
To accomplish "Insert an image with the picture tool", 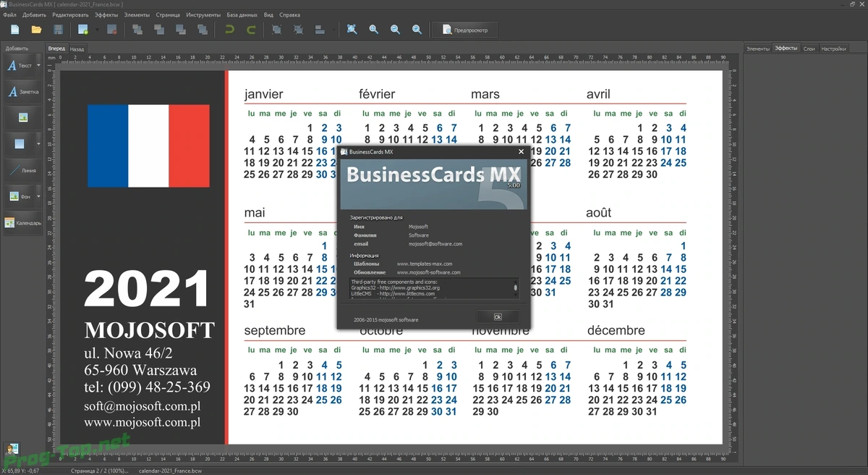I will coord(23,117).
